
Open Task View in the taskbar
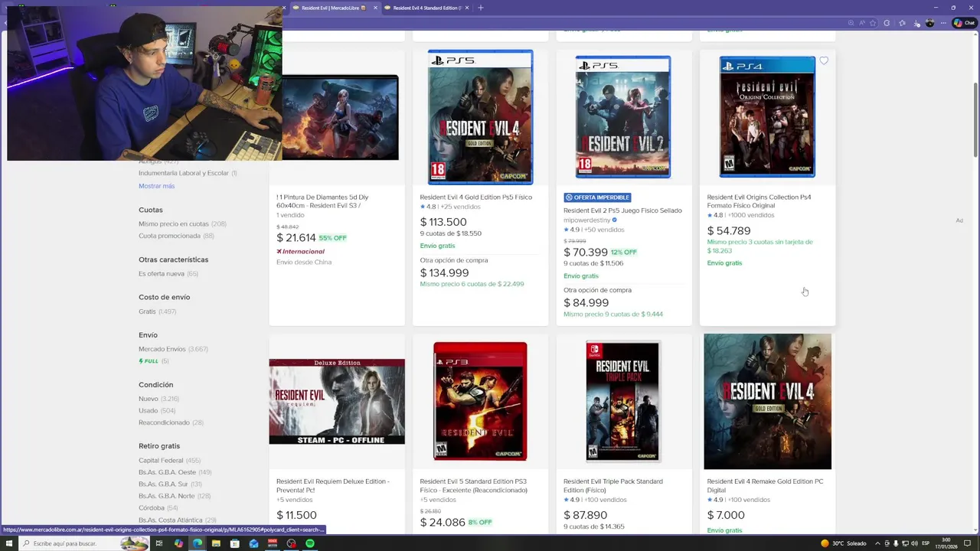click(159, 543)
